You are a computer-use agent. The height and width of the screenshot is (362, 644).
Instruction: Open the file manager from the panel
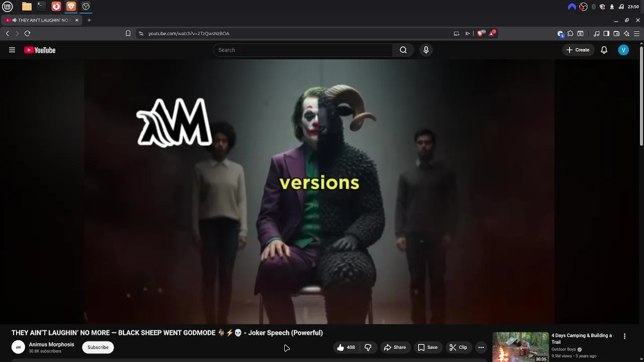(x=27, y=7)
